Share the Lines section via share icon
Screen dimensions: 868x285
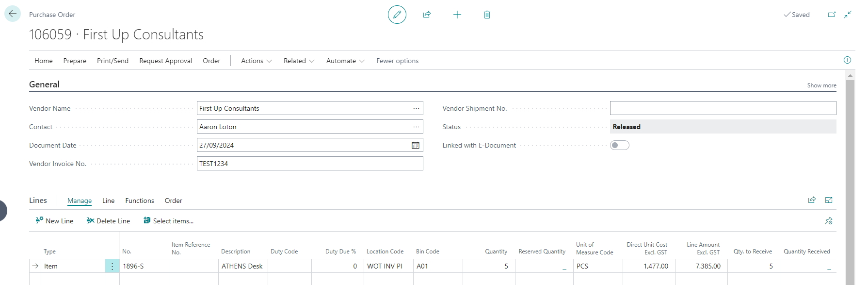tap(812, 200)
